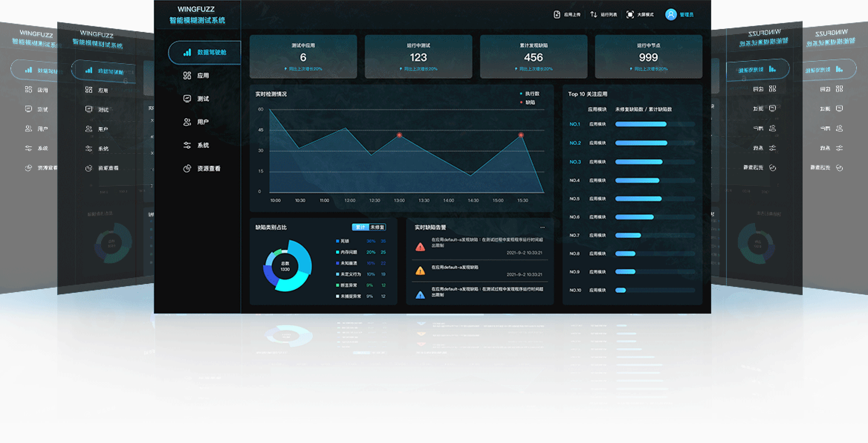Open the 测试 icon in sidebar
The width and height of the screenshot is (868, 443).
[187, 98]
